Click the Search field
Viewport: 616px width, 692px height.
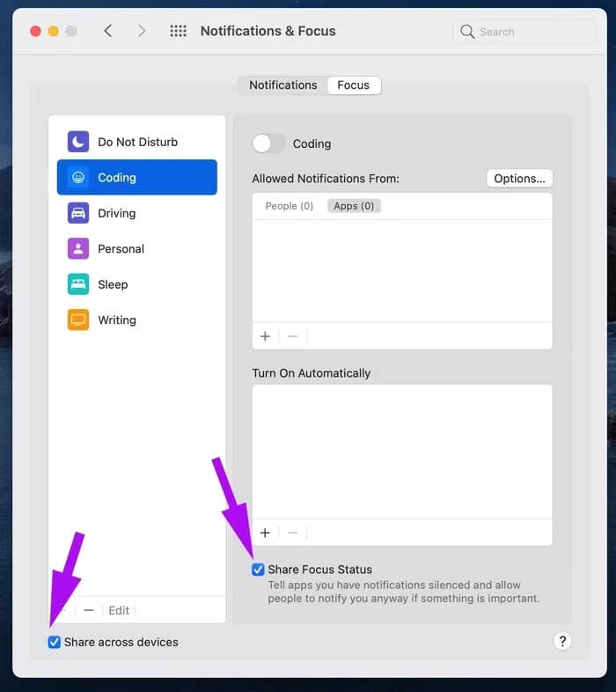[x=524, y=32]
